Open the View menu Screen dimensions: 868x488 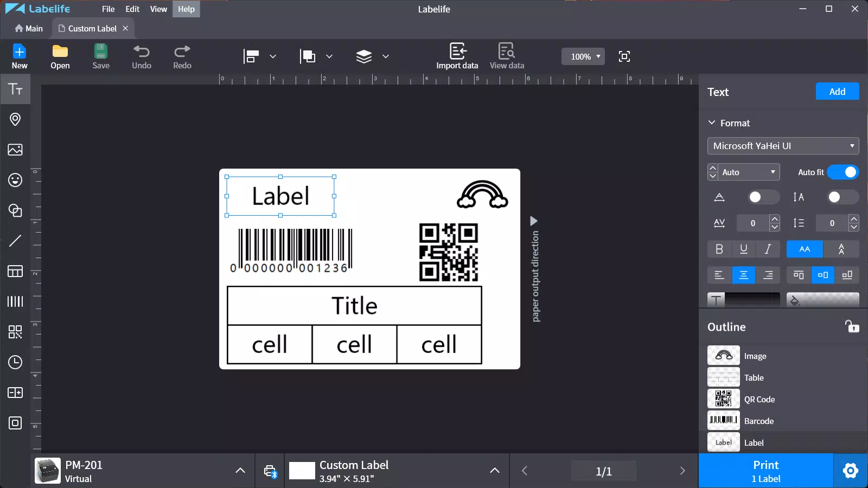point(158,9)
